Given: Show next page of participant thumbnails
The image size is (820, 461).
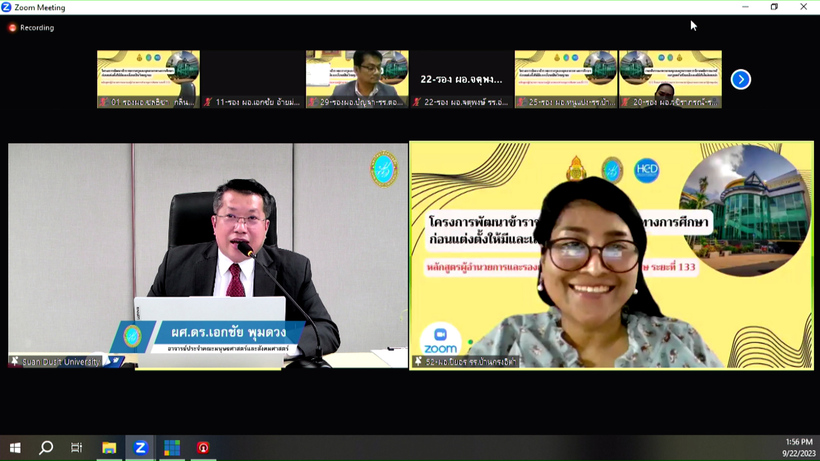Looking at the screenshot, I should click(741, 79).
